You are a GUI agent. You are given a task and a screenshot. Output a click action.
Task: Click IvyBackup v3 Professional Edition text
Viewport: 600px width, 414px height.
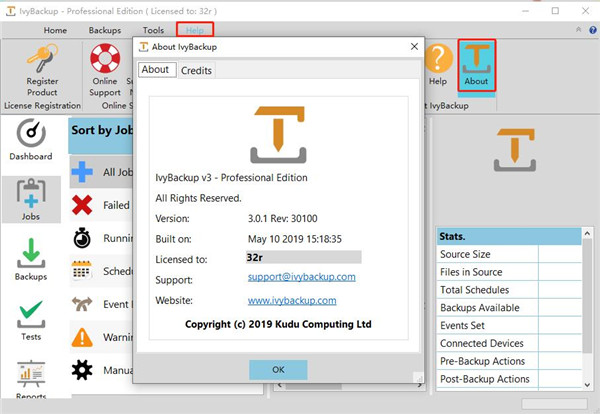pos(231,178)
